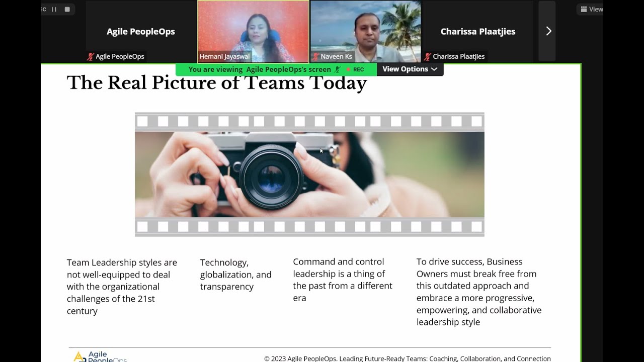Open the View menu at top right
Screen dimensions: 644x362
(591, 9)
